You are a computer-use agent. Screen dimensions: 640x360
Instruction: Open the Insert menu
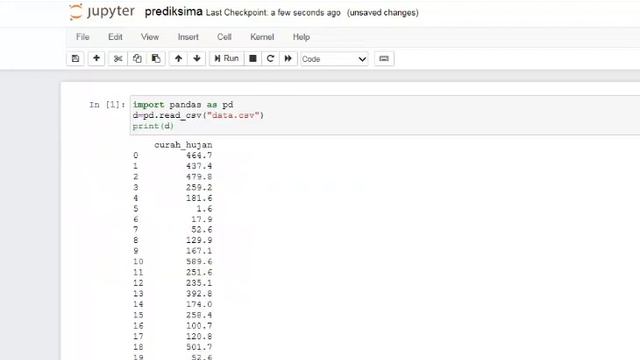pos(188,37)
